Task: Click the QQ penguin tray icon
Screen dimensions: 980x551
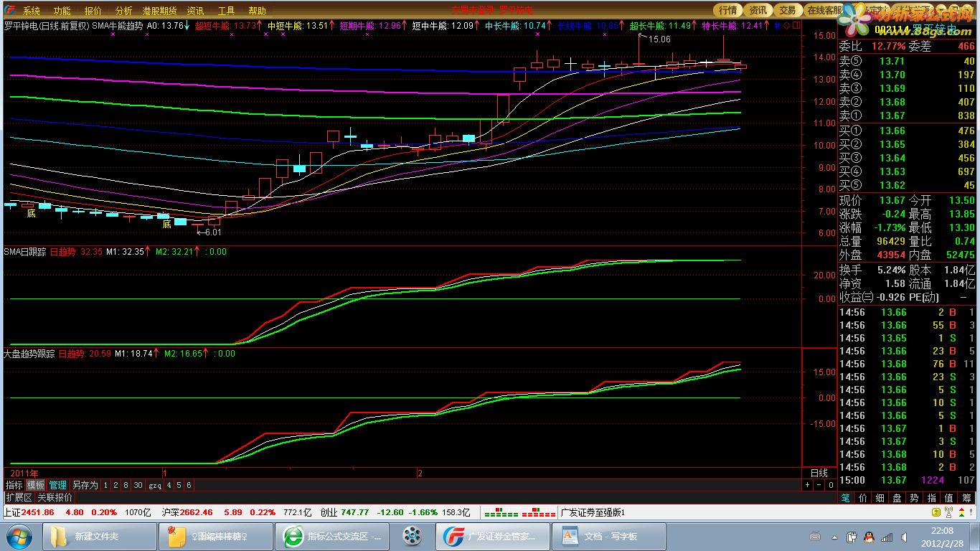Action: tap(868, 536)
